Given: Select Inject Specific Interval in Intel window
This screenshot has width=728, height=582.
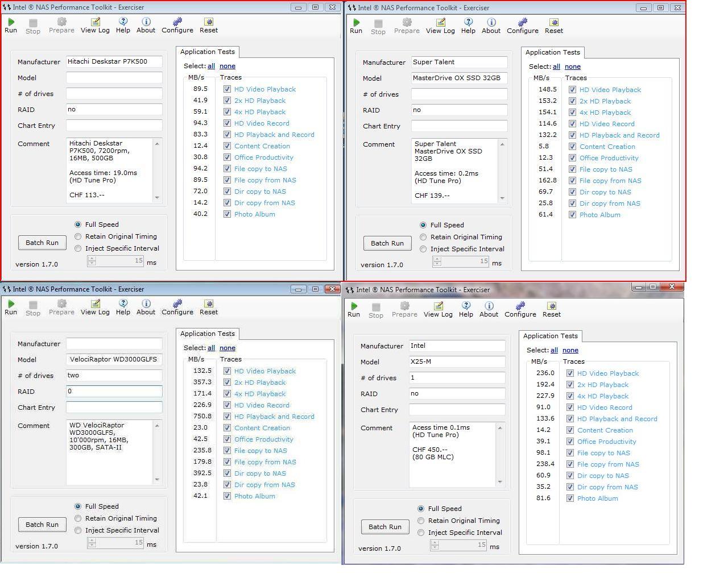Looking at the screenshot, I should point(421,533).
